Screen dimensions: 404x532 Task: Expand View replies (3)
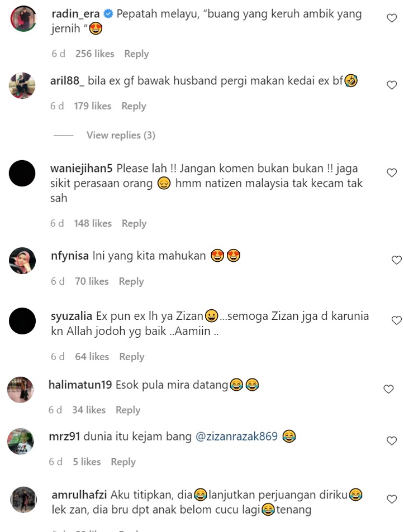tap(121, 136)
